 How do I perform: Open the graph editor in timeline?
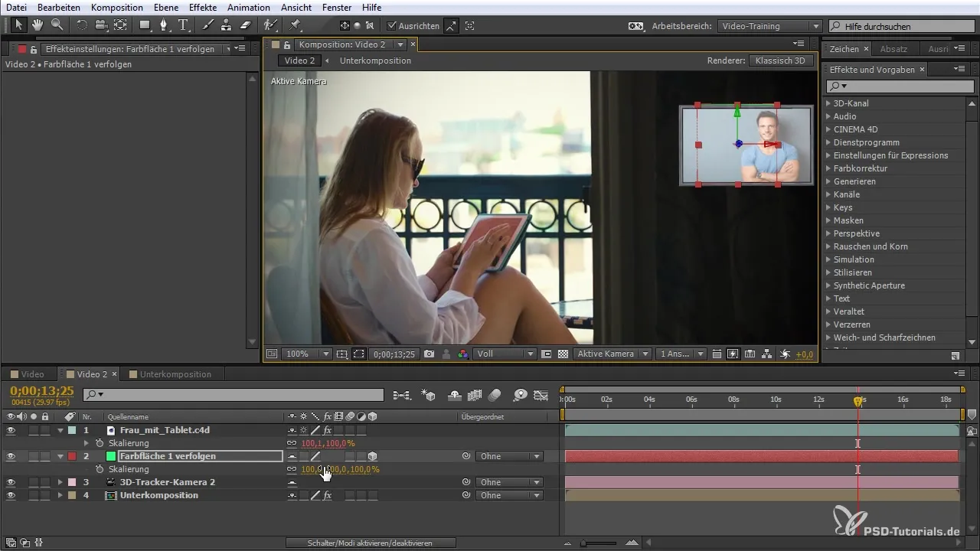pos(541,396)
